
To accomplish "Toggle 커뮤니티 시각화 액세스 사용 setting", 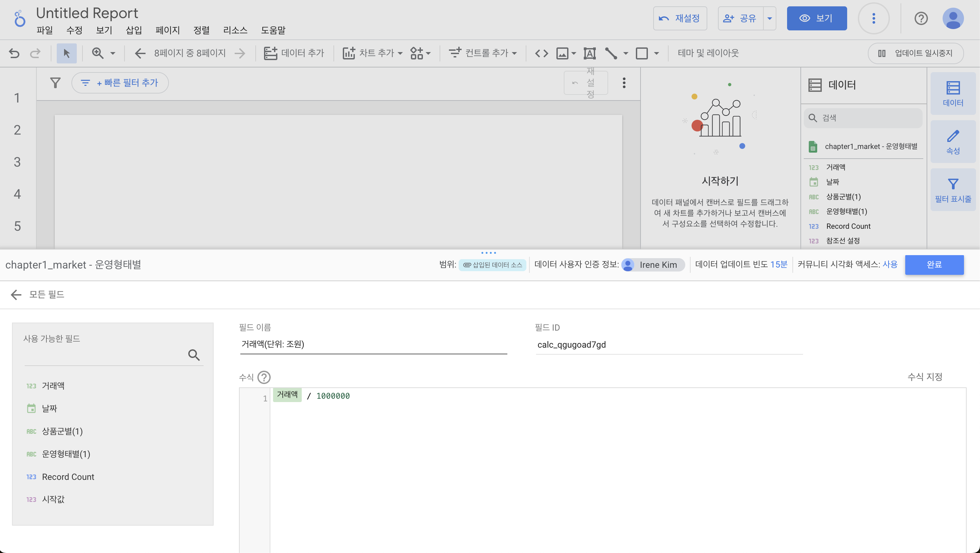I will [x=890, y=264].
